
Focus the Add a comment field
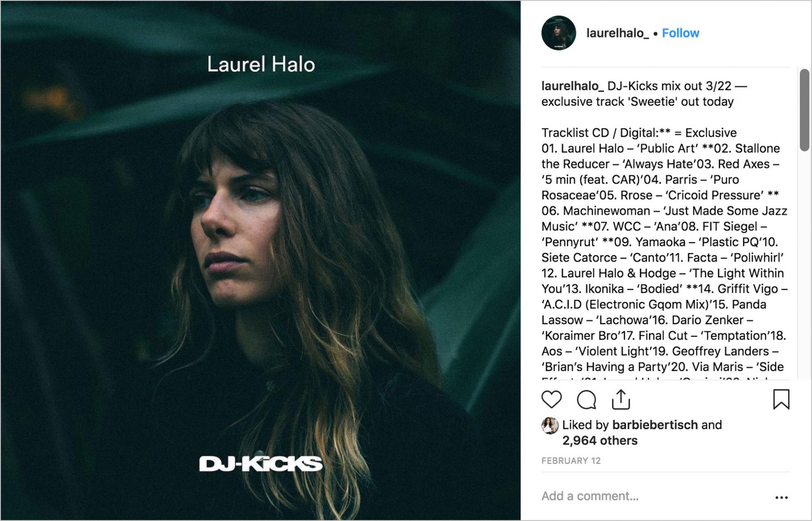[654, 496]
